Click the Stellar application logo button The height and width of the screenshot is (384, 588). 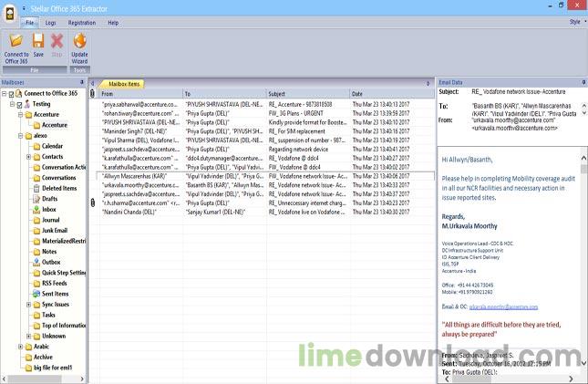pos(10,14)
